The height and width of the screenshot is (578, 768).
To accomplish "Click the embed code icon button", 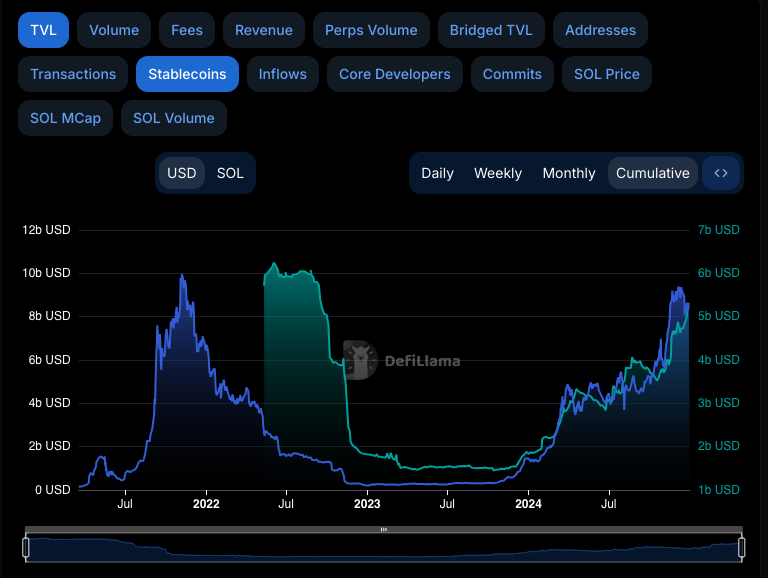I will click(721, 173).
